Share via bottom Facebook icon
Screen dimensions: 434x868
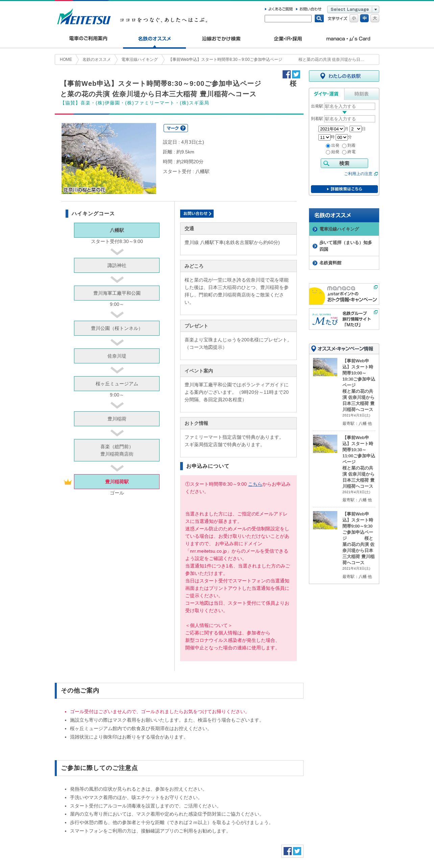(x=288, y=851)
